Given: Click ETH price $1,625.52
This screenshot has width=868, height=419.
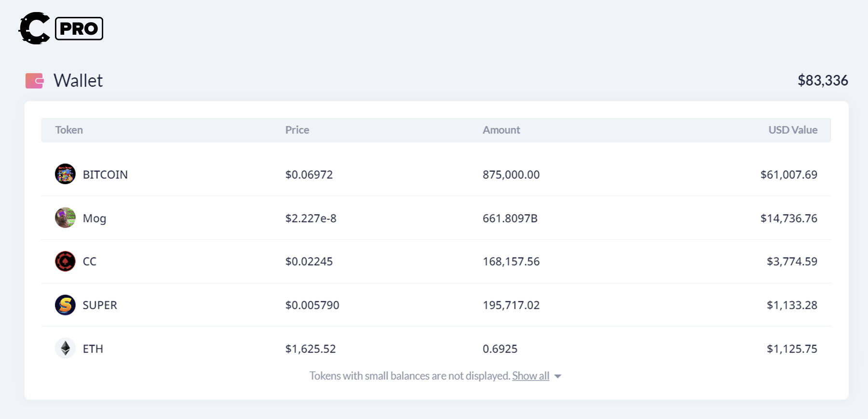Looking at the screenshot, I should (311, 349).
